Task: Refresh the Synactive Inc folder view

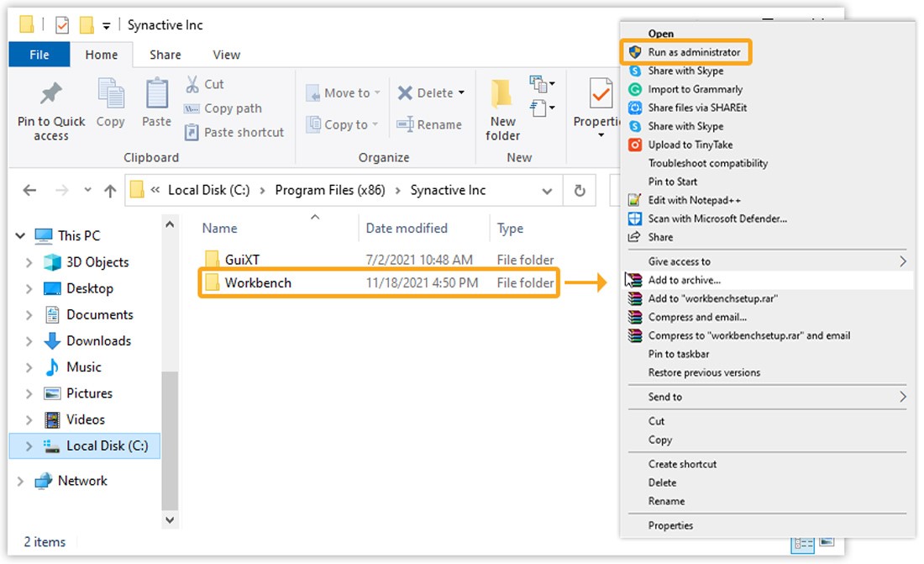Action: tap(580, 191)
